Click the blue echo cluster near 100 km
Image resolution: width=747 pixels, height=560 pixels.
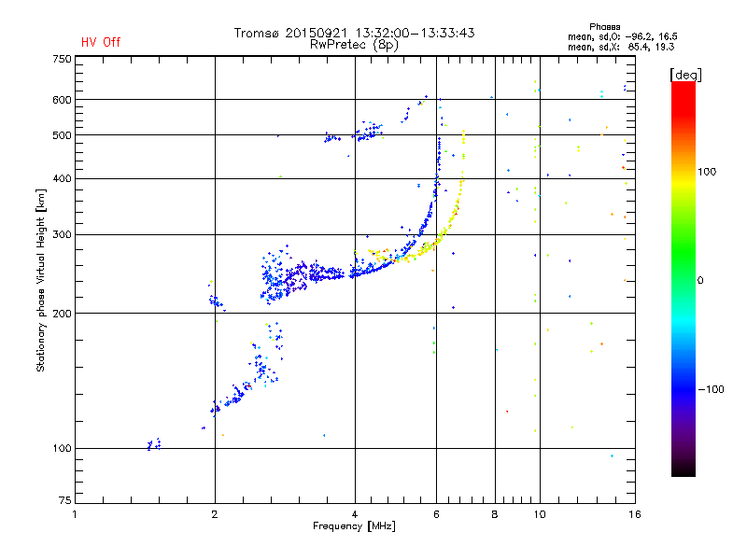tap(154, 445)
